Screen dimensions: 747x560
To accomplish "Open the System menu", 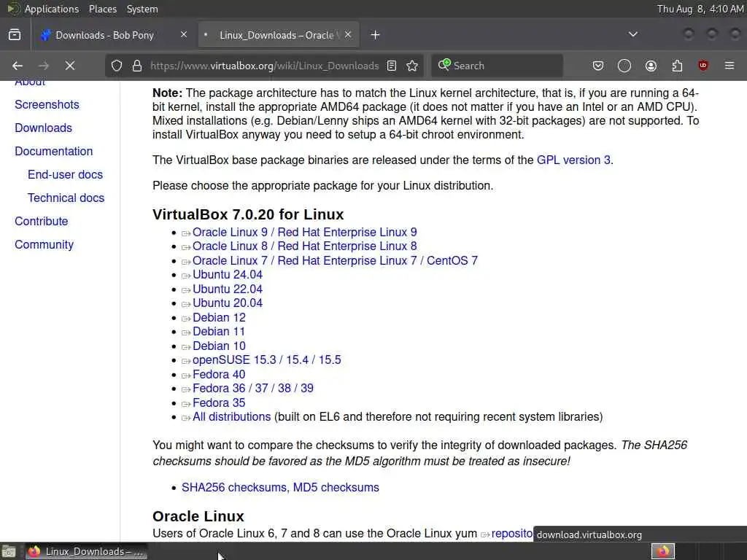I will 142,9.
